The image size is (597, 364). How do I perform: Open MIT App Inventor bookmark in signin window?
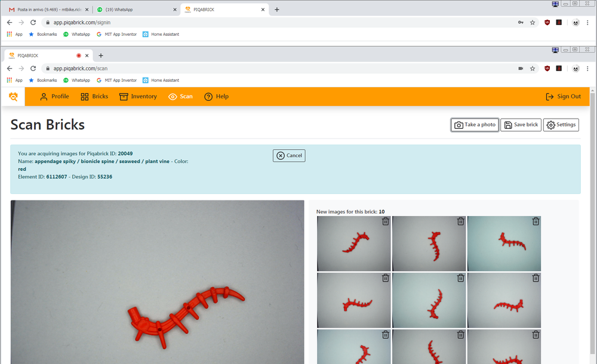tap(116, 34)
